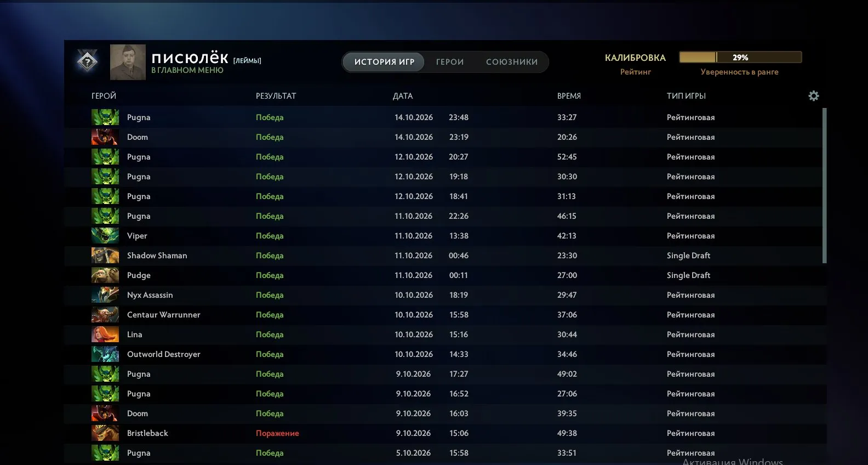Click the 42:13 duration in Viper row

click(567, 236)
